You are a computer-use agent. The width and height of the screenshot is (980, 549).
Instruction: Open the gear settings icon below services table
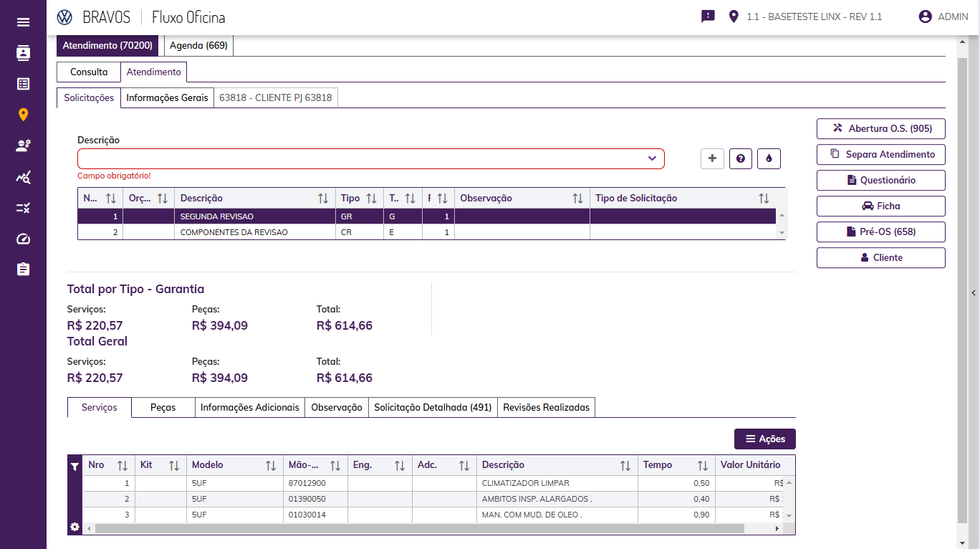point(75,527)
